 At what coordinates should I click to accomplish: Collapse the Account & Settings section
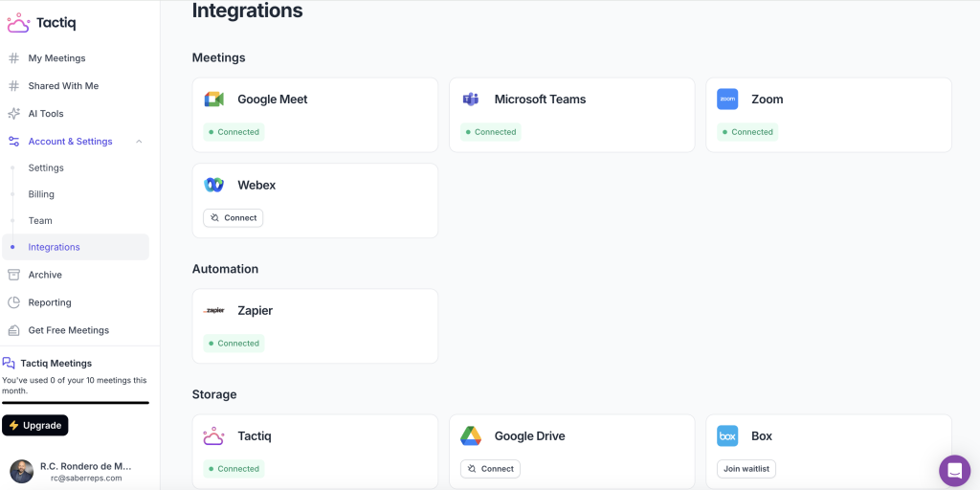(139, 142)
